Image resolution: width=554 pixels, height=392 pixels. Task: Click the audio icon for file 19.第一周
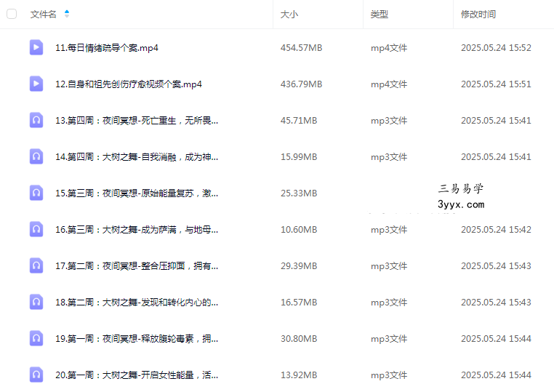[x=36, y=339]
